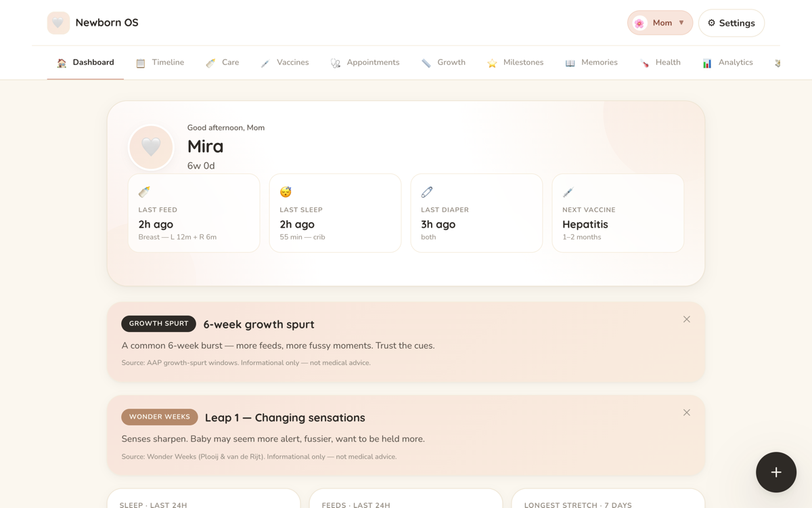812x508 pixels.
Task: Switch to the Timeline tab
Action: point(160,62)
